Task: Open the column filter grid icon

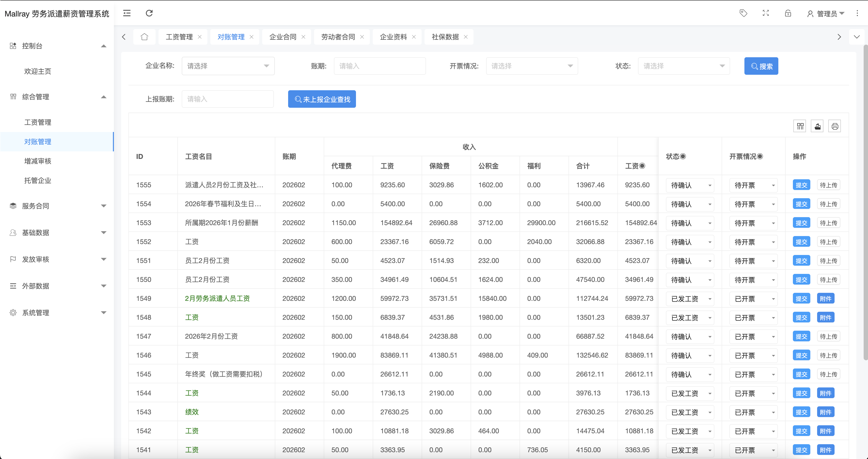Action: pos(800,126)
